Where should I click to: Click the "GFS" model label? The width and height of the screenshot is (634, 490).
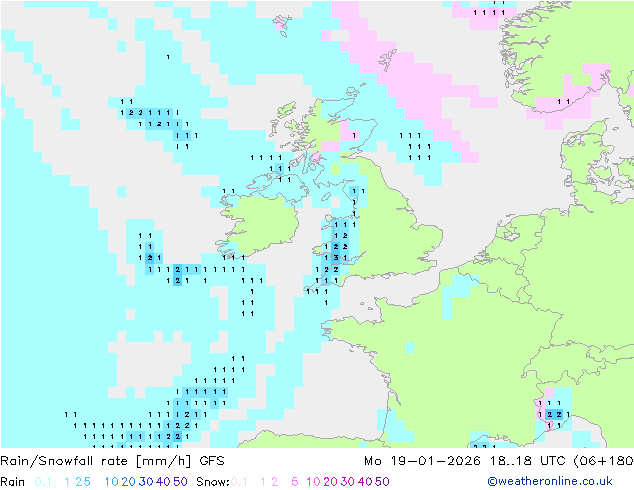tap(212, 461)
